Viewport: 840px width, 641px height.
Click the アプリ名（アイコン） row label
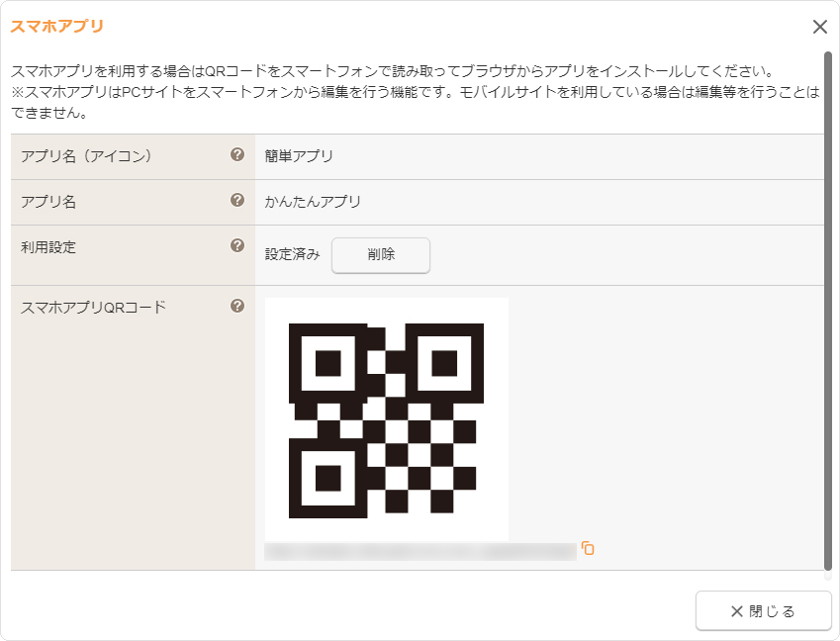tap(86, 156)
